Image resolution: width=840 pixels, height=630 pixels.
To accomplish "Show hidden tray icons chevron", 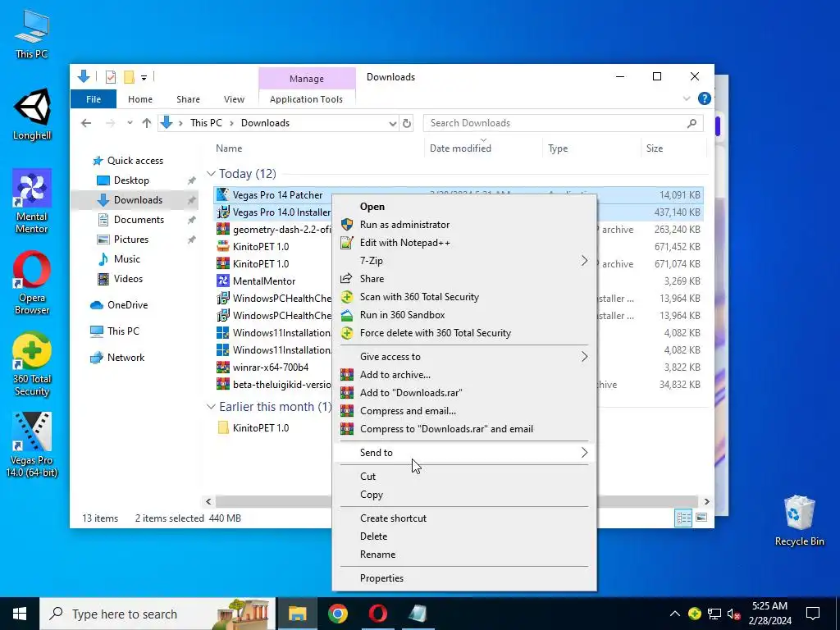I will (674, 614).
